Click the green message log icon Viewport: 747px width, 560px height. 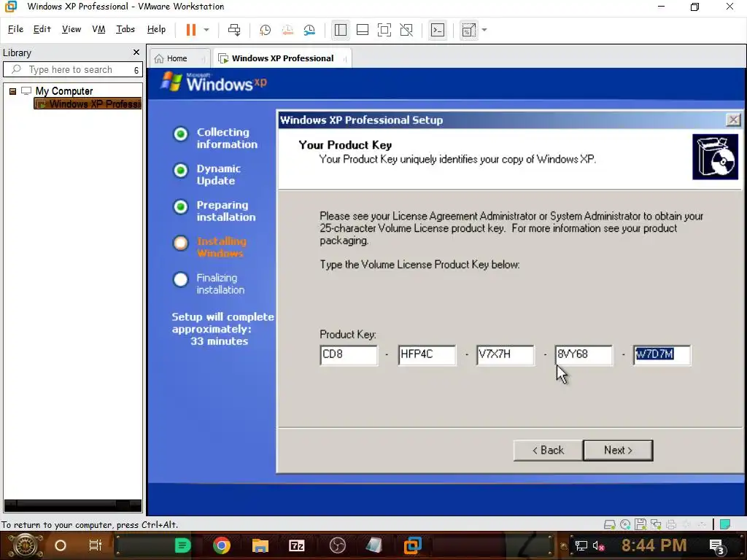725,525
